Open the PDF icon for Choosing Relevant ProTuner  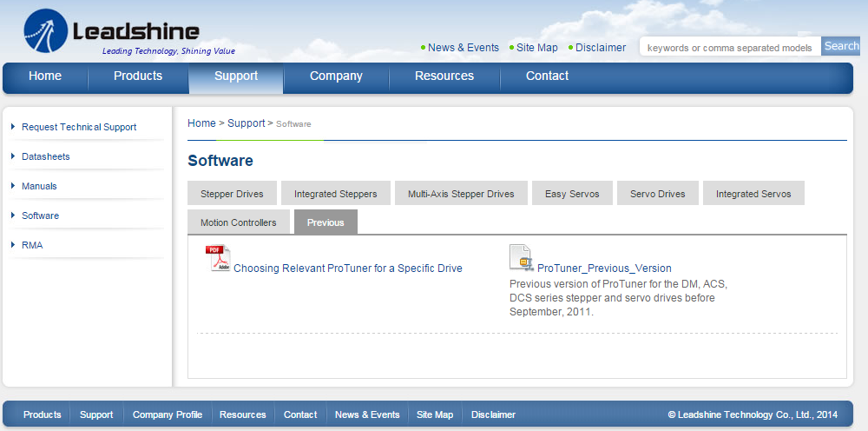pos(218,258)
